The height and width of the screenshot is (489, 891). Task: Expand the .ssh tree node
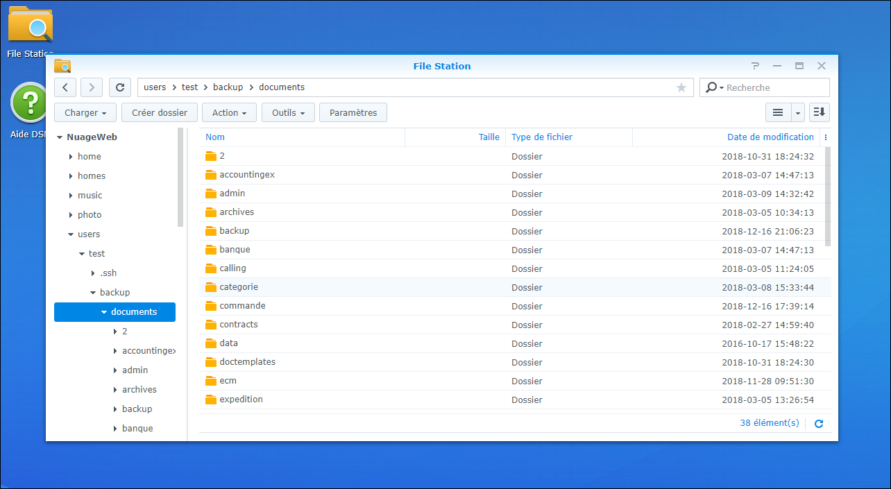93,273
